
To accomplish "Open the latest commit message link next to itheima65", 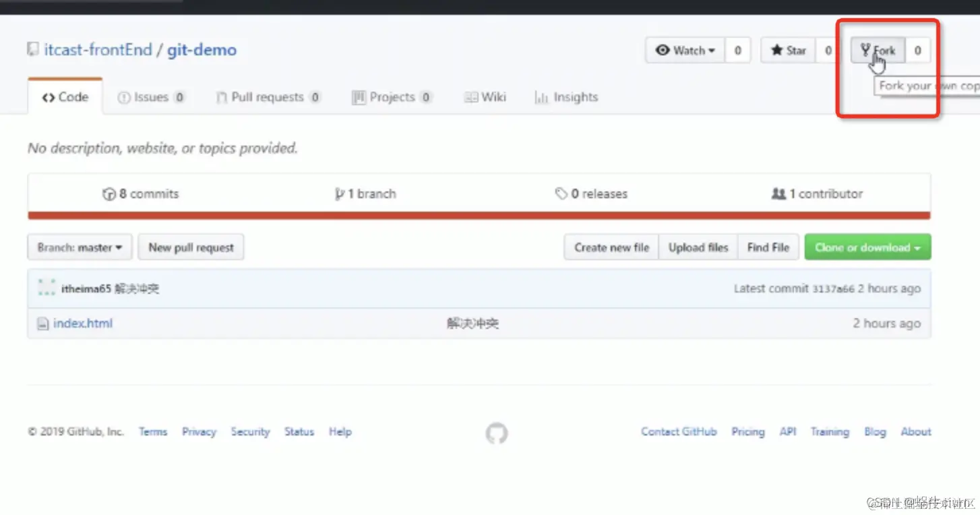I will pos(137,289).
